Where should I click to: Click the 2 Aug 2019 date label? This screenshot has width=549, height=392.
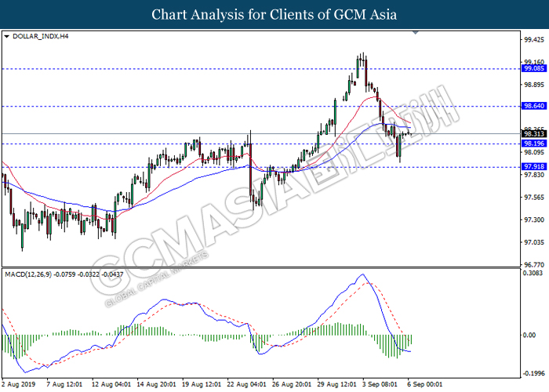pos(19,384)
